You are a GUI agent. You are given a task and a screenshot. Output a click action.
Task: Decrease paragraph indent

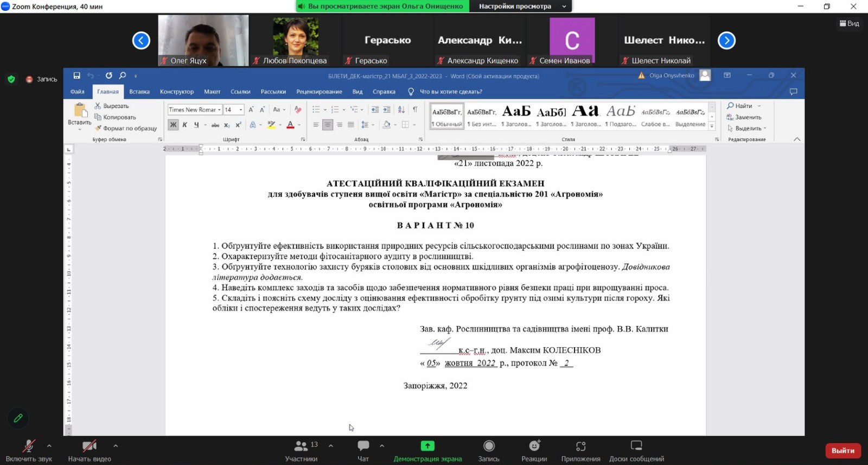click(x=375, y=110)
